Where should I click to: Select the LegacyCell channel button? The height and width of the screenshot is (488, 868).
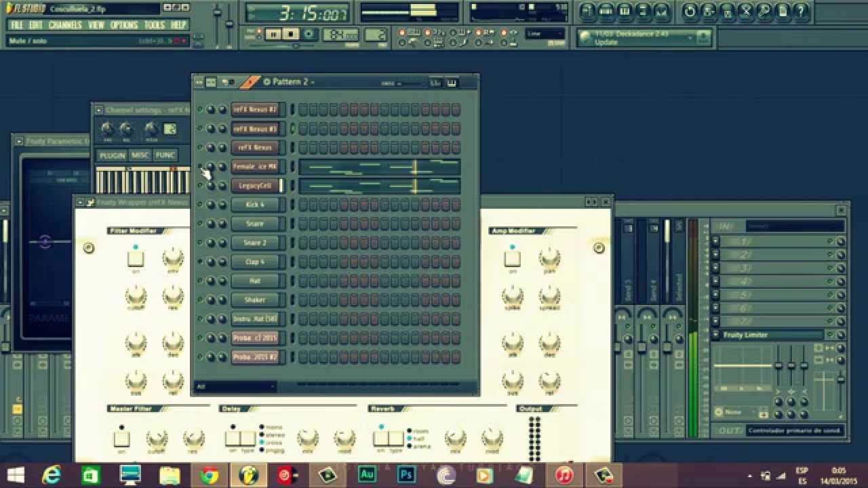click(256, 186)
